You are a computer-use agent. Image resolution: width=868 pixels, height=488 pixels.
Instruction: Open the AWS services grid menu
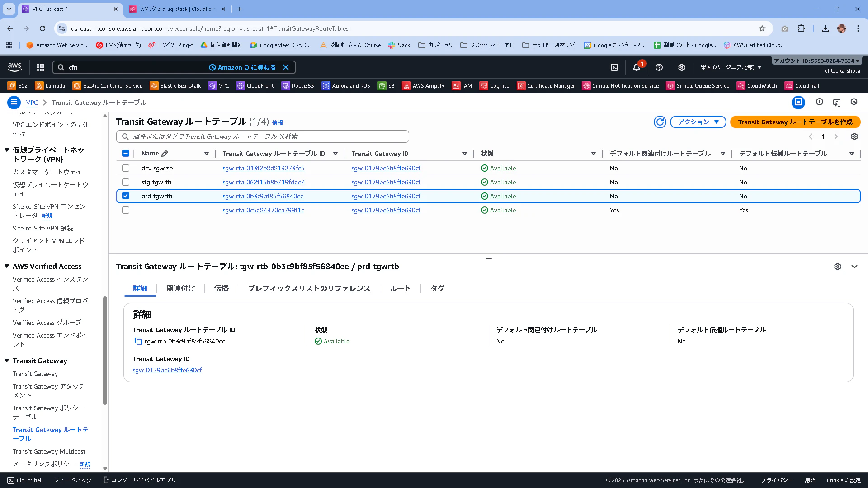pos(41,67)
